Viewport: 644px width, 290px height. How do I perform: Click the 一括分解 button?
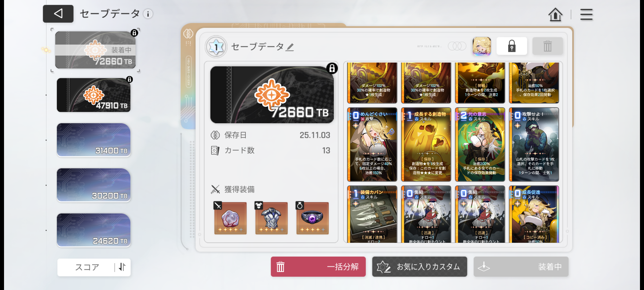[x=318, y=267]
